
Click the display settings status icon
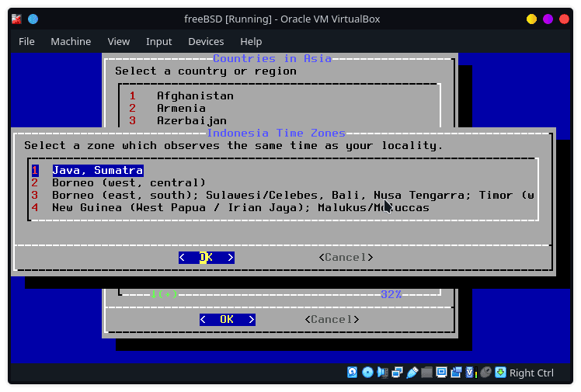point(441,373)
